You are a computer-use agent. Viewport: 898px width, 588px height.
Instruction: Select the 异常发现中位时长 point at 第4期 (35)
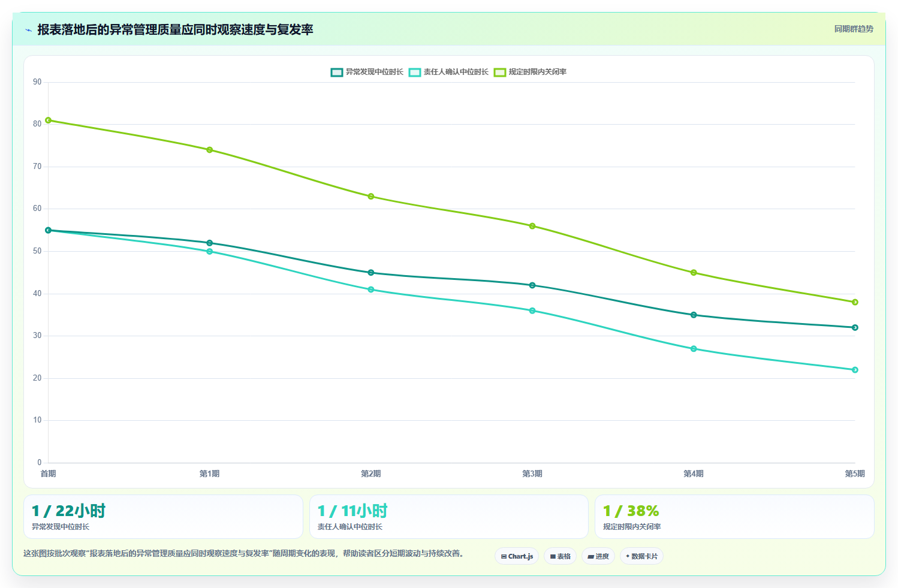[x=694, y=315]
